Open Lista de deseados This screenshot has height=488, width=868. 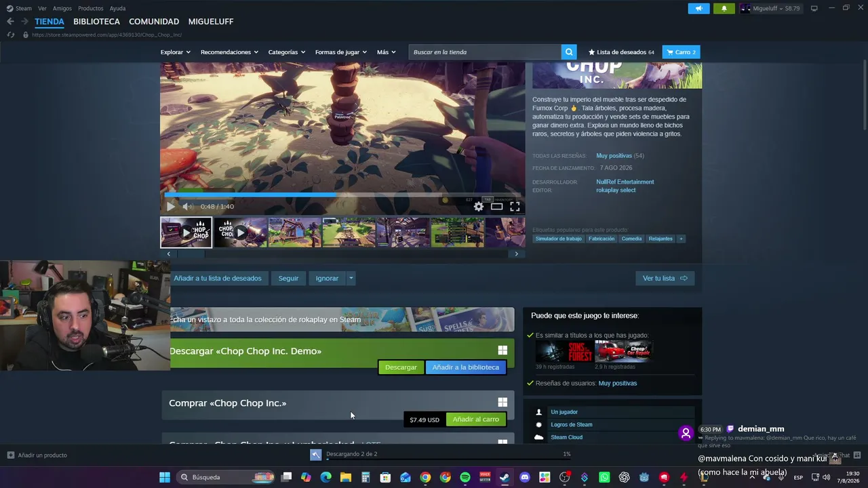click(621, 52)
